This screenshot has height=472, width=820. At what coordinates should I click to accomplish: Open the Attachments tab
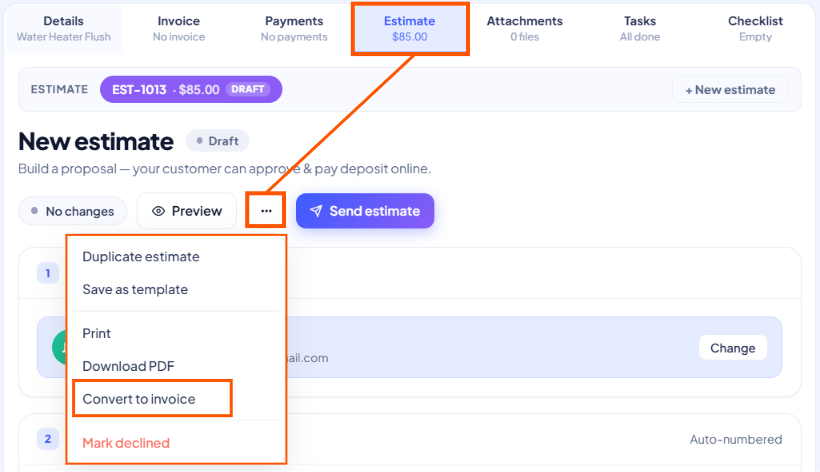pos(525,29)
